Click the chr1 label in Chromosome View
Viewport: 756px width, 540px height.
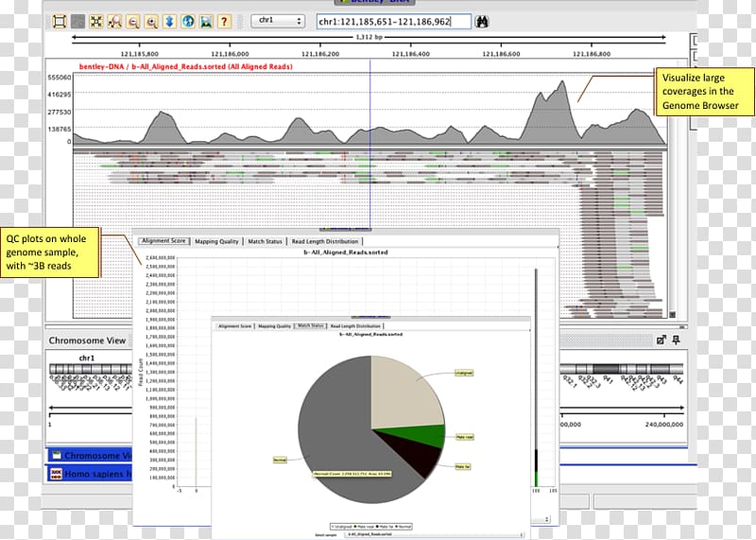[x=87, y=358]
